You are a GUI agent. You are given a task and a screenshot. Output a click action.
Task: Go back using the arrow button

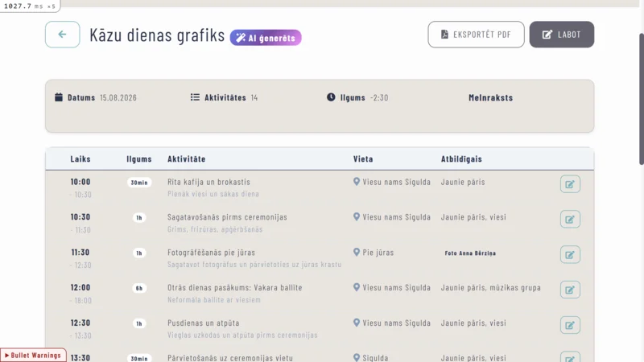coord(63,35)
